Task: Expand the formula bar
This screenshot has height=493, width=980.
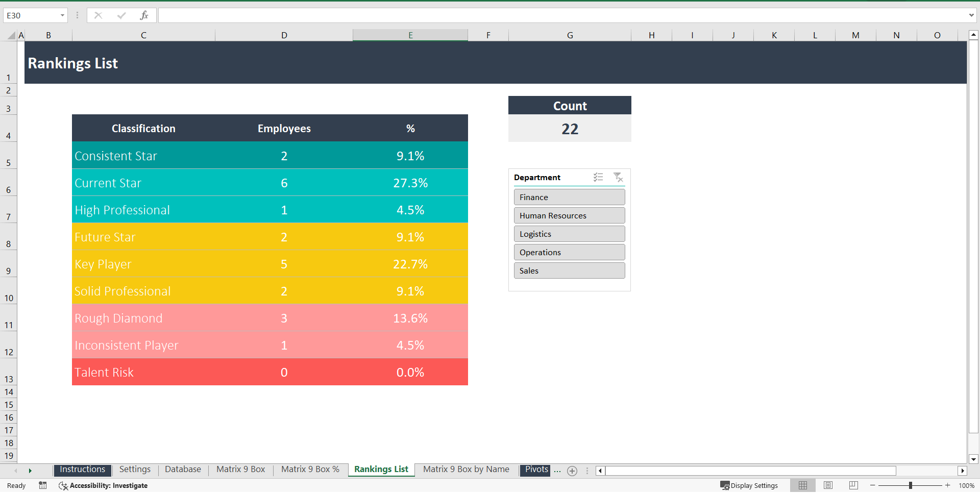Action: pos(971,15)
